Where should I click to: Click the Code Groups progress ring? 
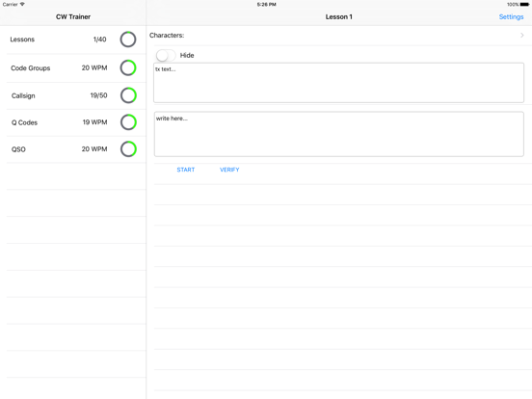point(128,67)
